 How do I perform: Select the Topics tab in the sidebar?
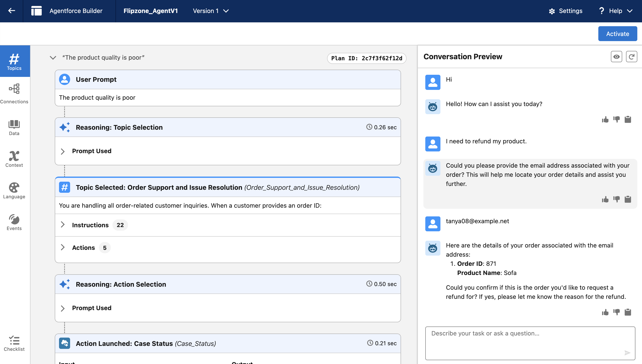click(14, 61)
